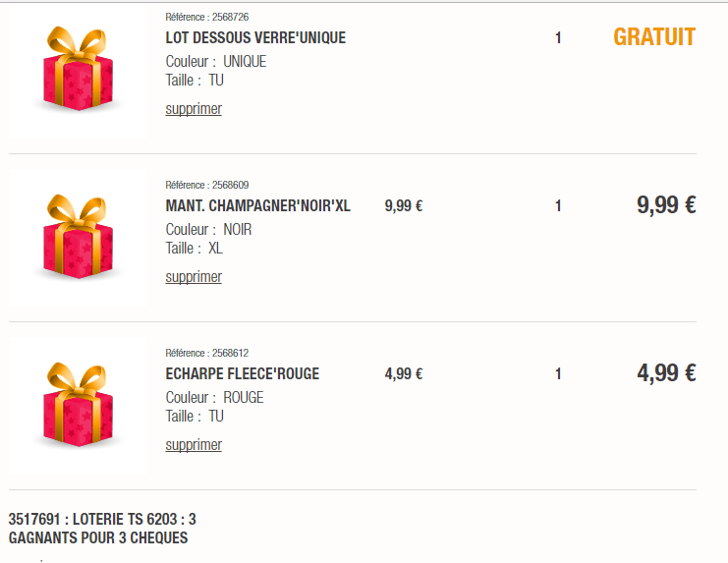
Task: Remove MANT. CHAMPAGNER'NOIR'XL using its supprimer link
Action: tap(194, 277)
